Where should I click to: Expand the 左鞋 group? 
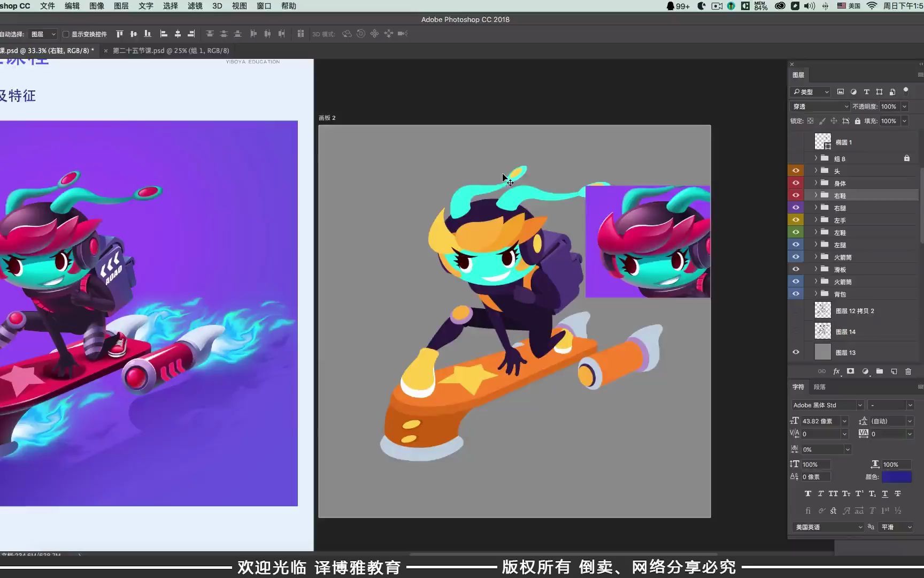click(816, 232)
